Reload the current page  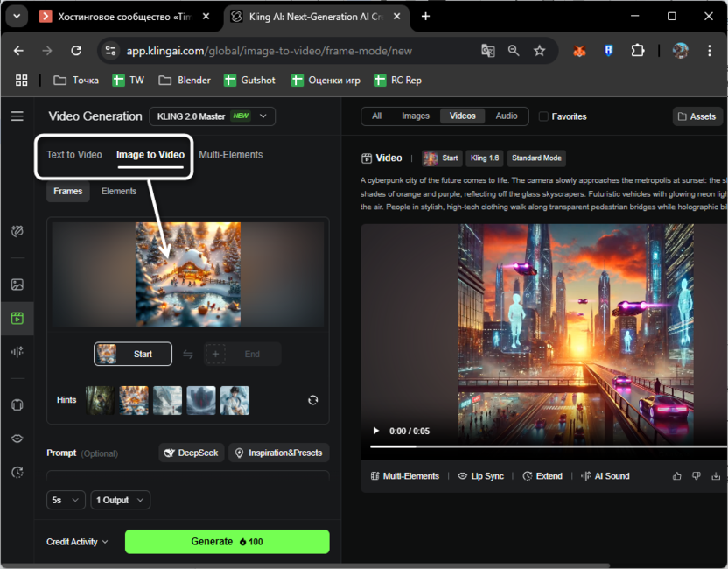point(76,51)
